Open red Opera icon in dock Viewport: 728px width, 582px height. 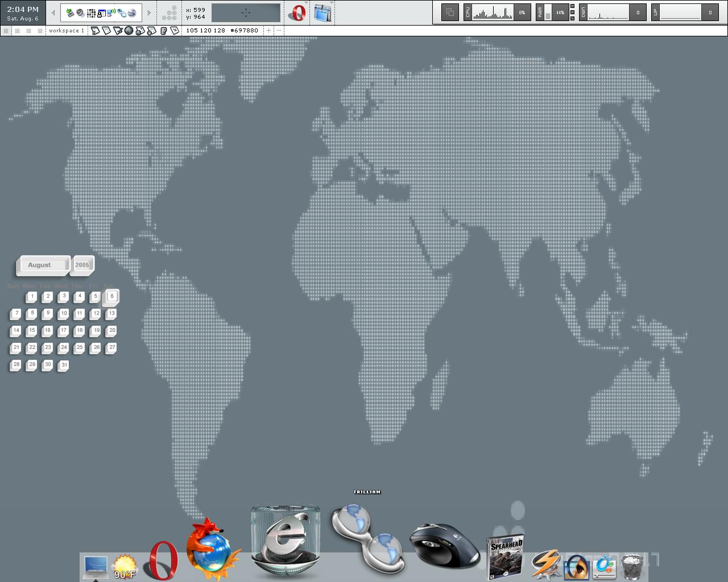[x=163, y=560]
